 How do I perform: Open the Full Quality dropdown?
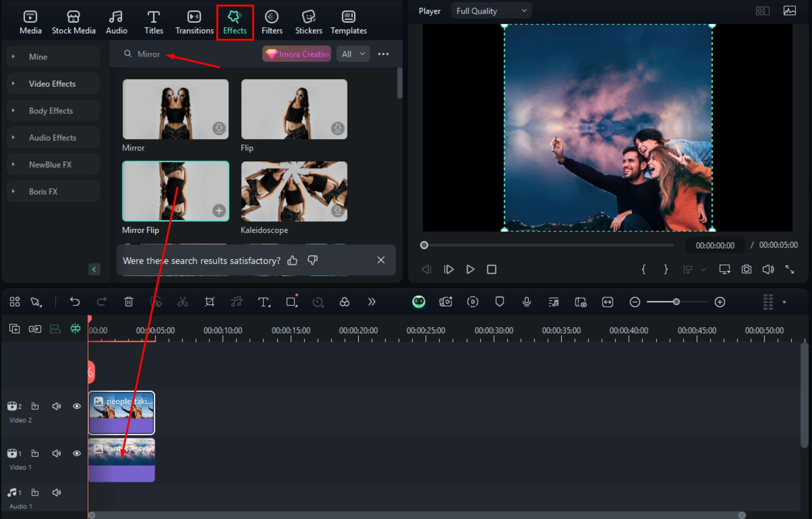[491, 11]
